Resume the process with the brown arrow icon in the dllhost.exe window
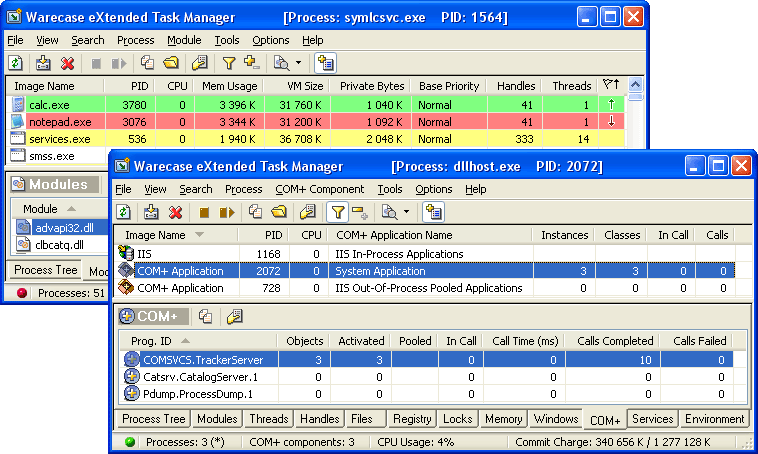This screenshot has height=454, width=758. (x=227, y=212)
